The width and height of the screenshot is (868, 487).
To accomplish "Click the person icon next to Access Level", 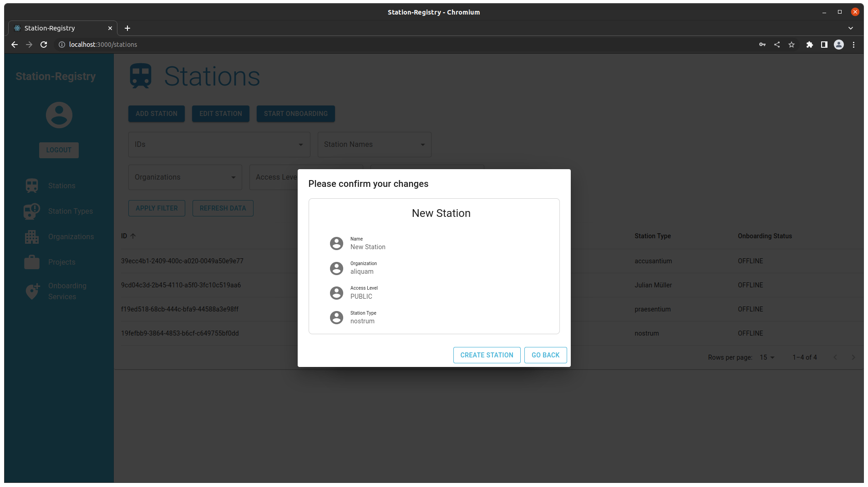I will click(336, 293).
